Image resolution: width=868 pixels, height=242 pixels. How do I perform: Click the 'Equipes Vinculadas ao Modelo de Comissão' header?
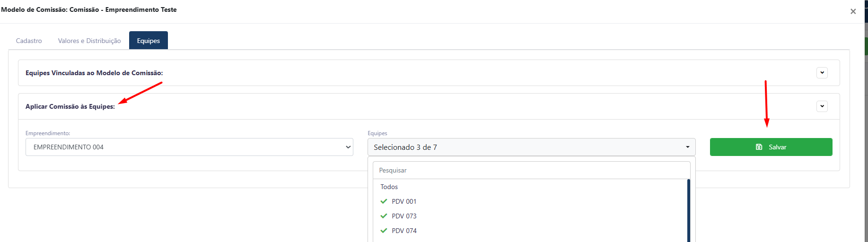pyautogui.click(x=94, y=73)
